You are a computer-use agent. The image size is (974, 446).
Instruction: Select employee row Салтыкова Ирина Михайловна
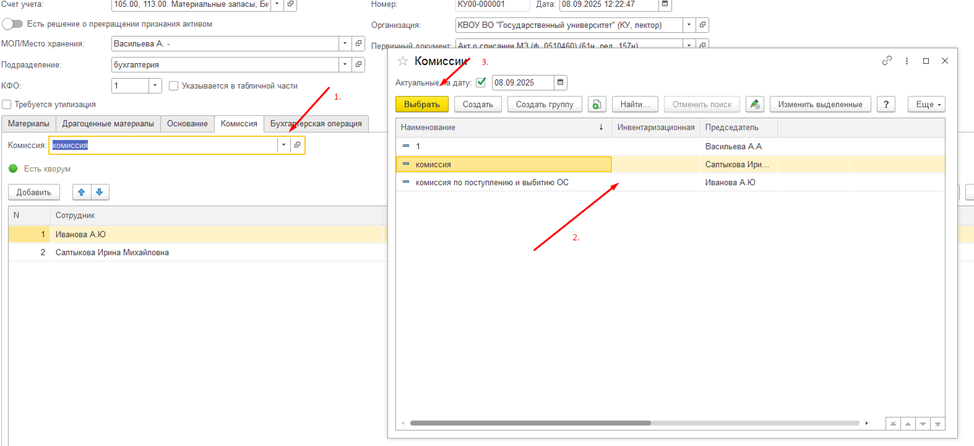click(x=196, y=253)
